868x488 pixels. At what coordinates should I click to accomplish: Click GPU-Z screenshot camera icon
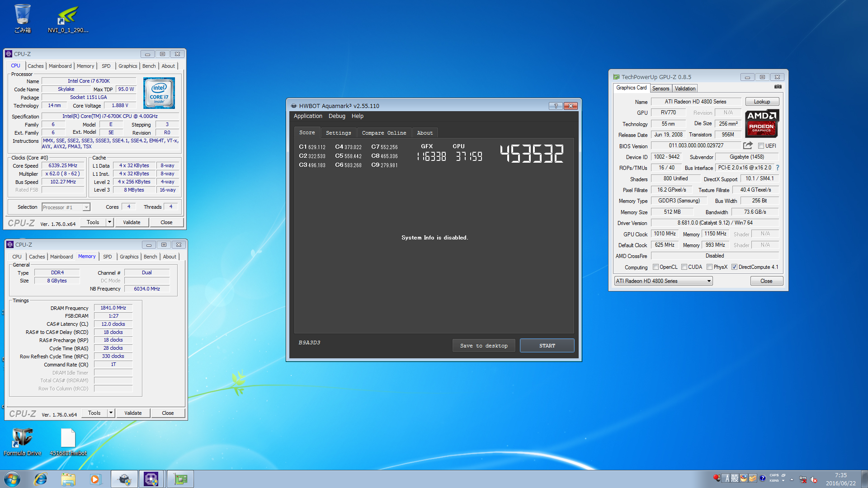(778, 86)
